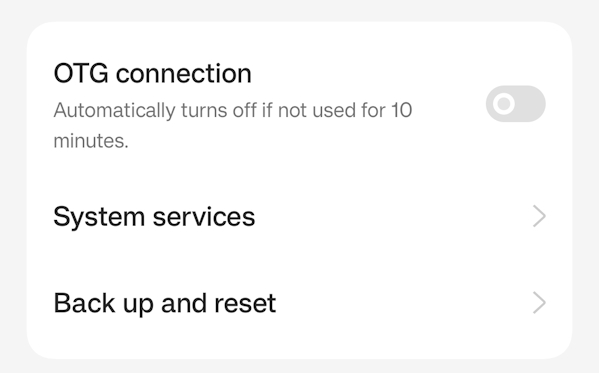Choose the System services list entry

[300, 216]
